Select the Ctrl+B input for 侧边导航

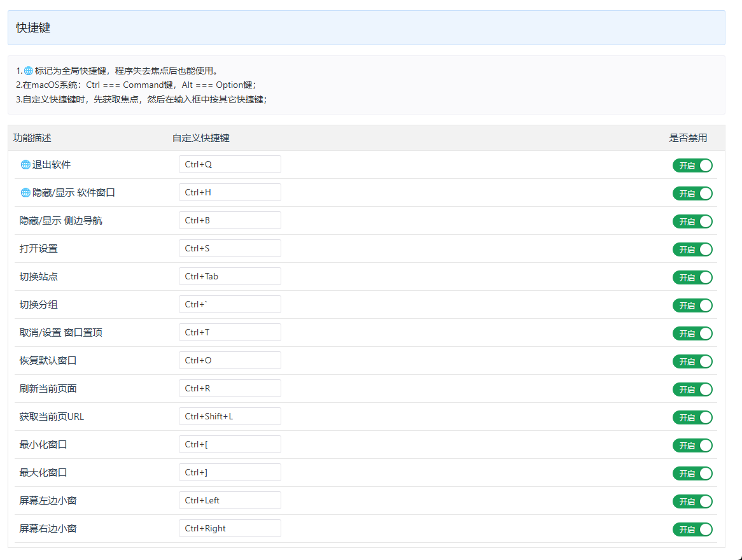click(230, 220)
